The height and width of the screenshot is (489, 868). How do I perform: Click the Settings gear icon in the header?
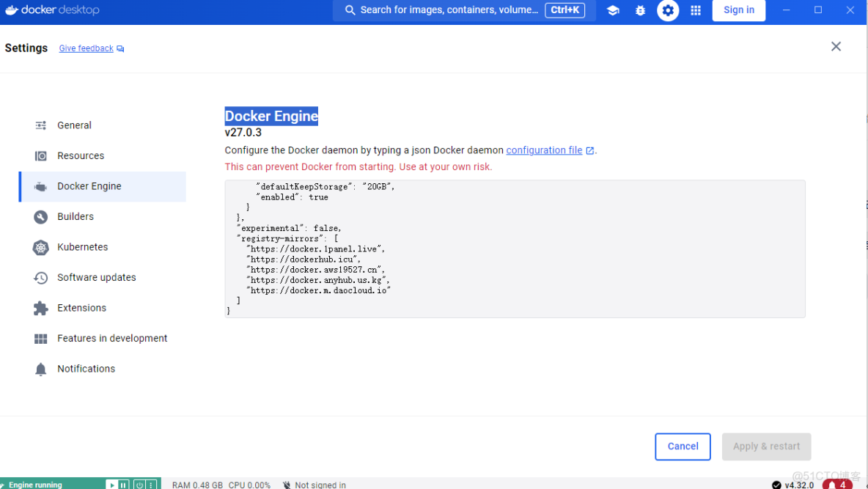click(668, 10)
